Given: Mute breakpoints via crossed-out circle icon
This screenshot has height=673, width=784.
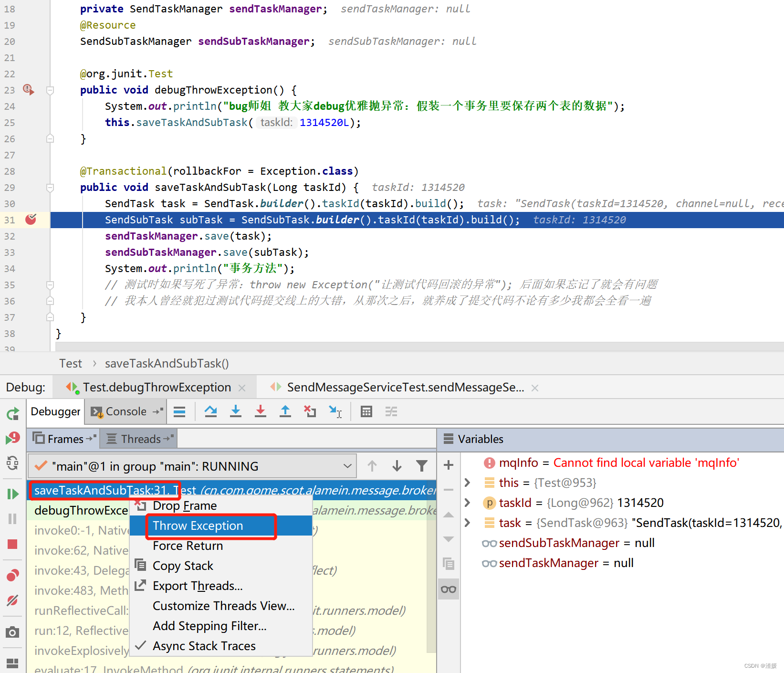Looking at the screenshot, I should 12,600.
